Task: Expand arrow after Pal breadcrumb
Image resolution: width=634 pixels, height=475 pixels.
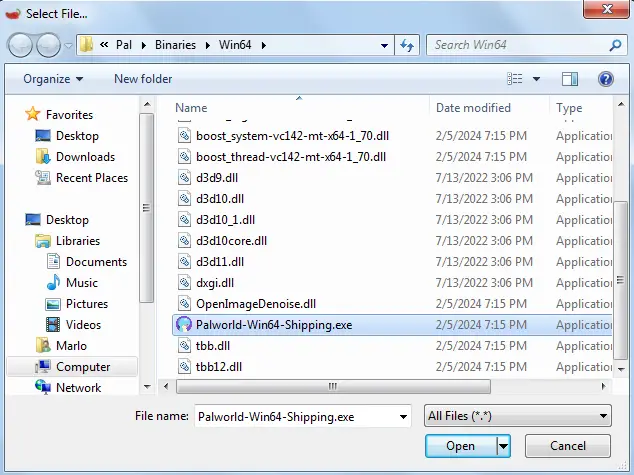Action: (144, 45)
